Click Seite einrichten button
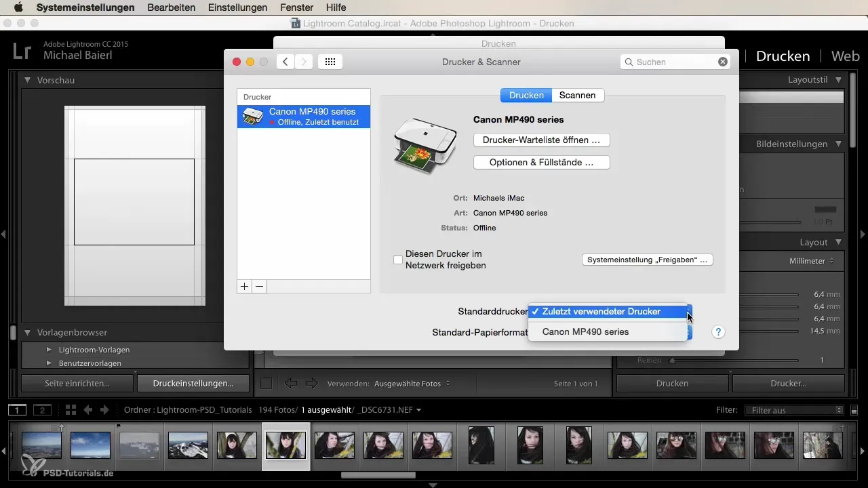 [77, 384]
